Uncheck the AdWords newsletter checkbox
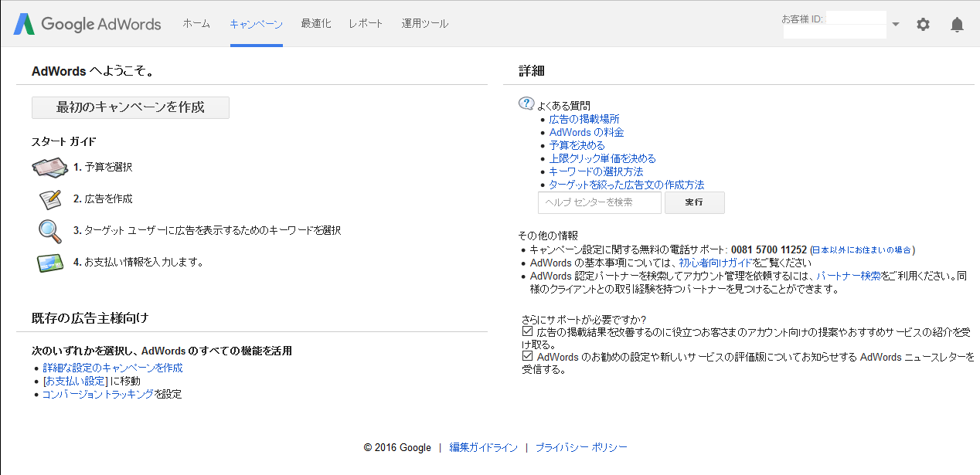This screenshot has width=980, height=475. point(527,357)
